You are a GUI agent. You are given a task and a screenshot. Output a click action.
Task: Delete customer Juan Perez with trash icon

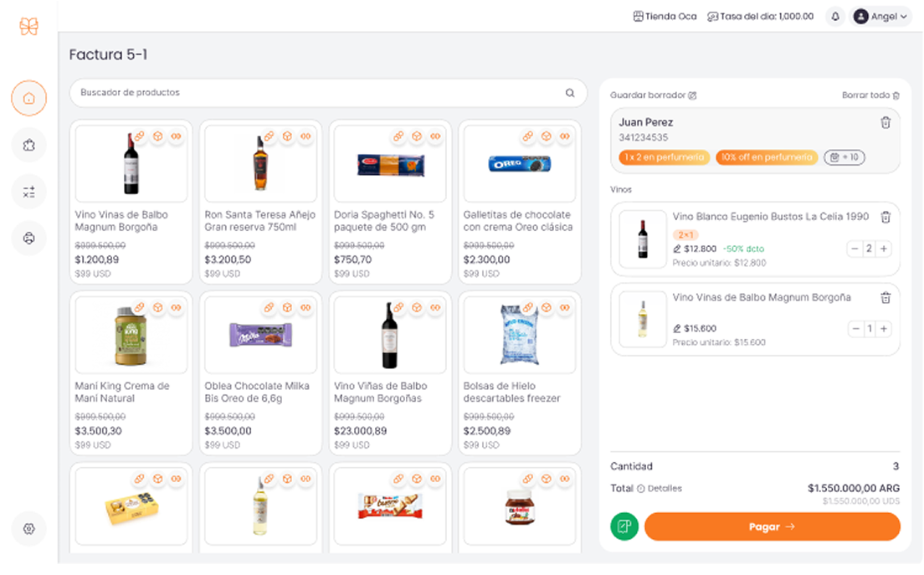(885, 123)
